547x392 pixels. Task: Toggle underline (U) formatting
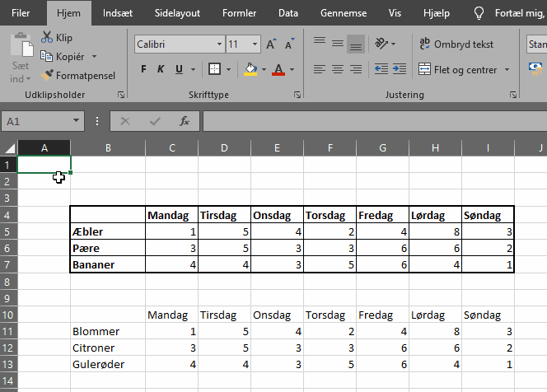[x=178, y=70]
